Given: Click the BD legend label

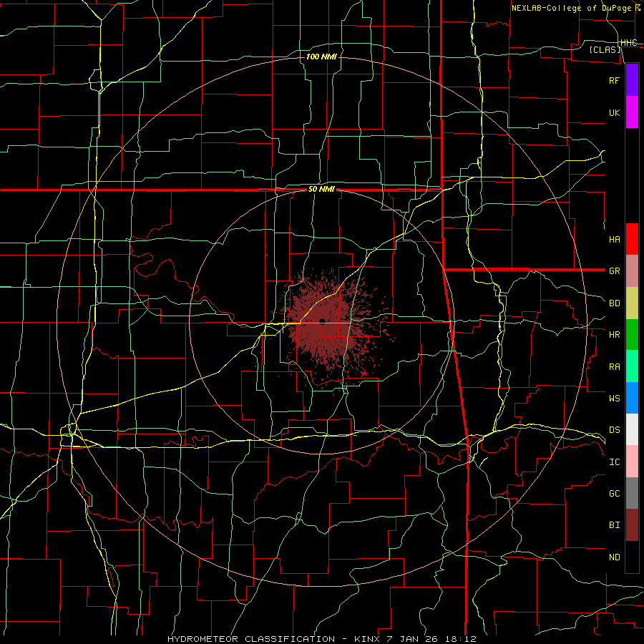Looking at the screenshot, I should click(614, 303).
